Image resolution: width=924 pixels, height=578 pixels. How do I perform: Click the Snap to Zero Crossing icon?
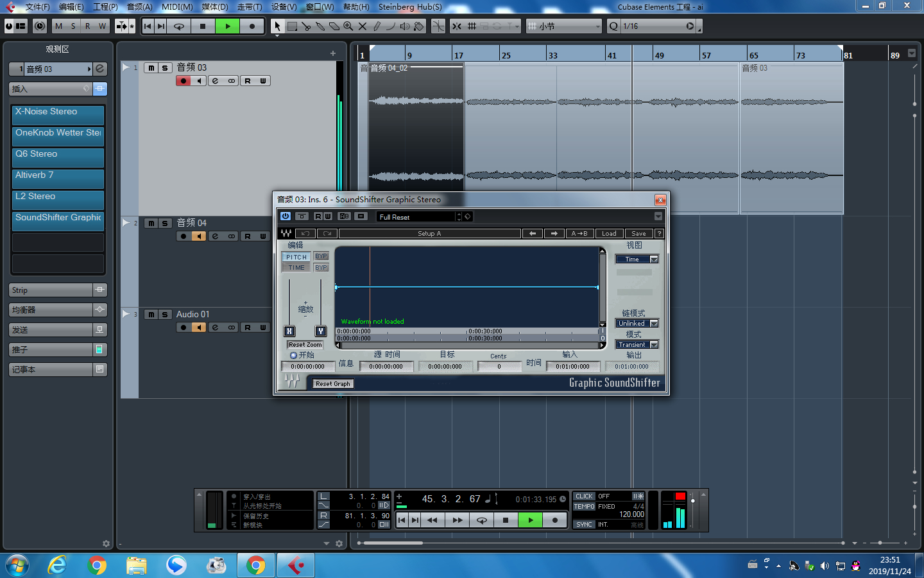438,26
